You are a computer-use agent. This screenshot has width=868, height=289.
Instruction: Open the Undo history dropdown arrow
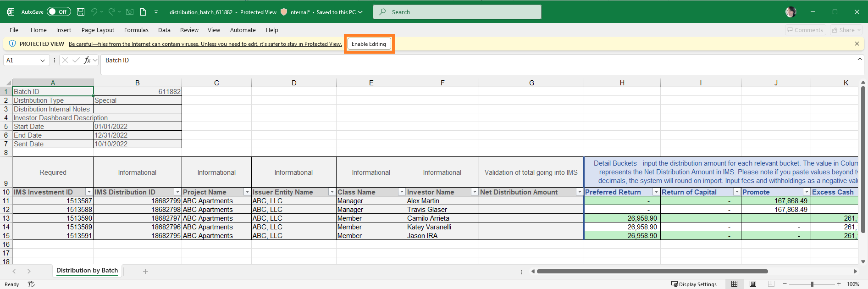pos(101,12)
